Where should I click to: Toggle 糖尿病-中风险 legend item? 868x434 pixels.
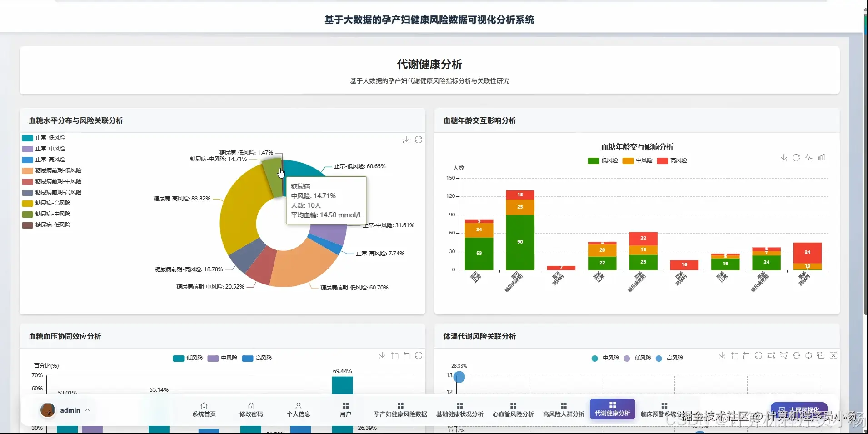click(x=46, y=214)
